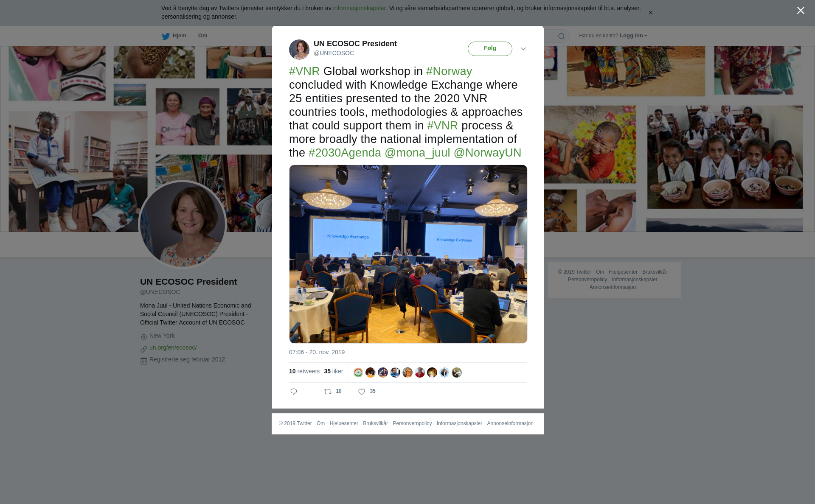View the 10 retweets list

[304, 371]
